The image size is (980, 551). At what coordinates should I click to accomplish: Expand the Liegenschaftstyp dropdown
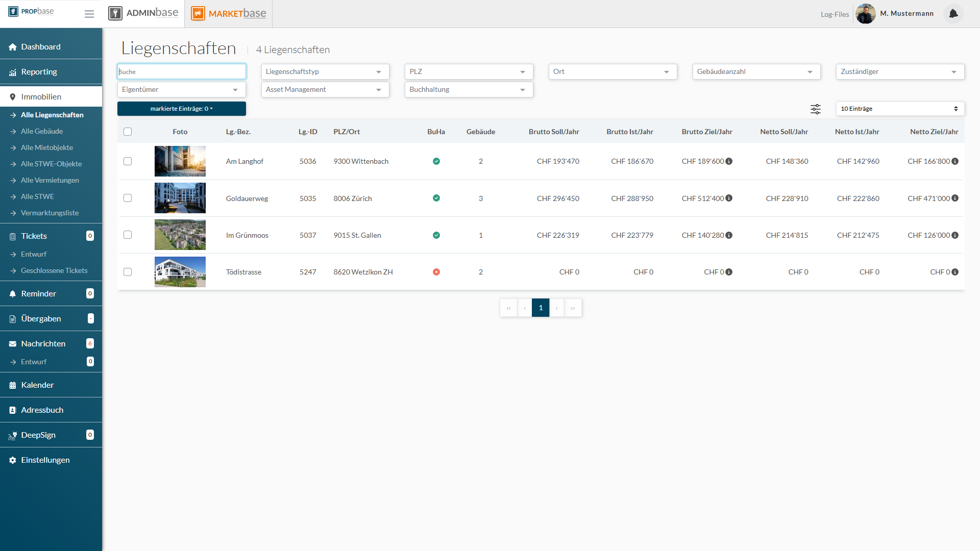tap(325, 71)
